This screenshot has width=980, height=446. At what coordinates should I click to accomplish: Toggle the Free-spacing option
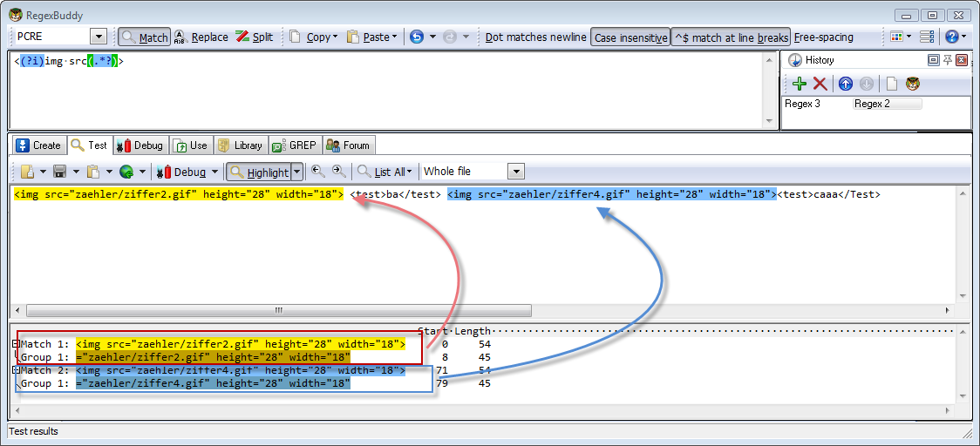pos(823,37)
